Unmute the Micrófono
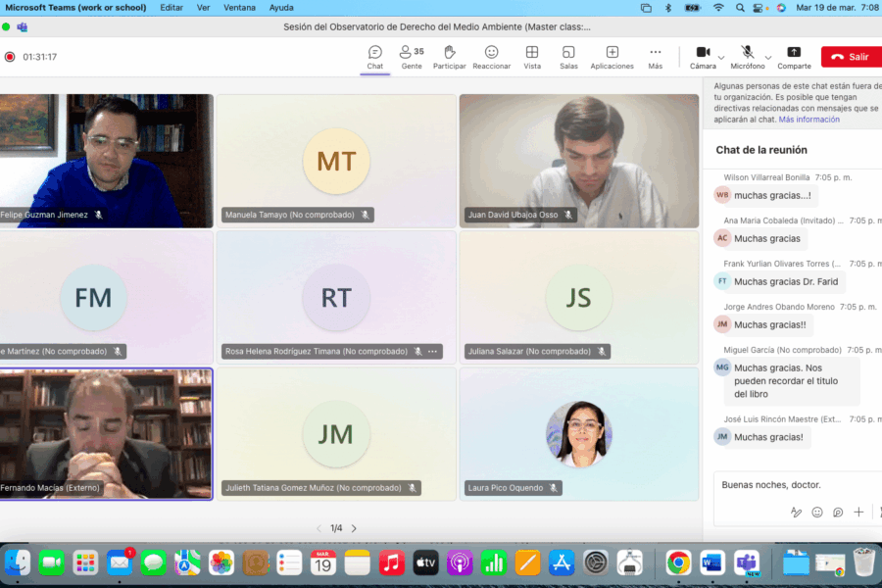Screen dimensions: 882x588 point(747,53)
